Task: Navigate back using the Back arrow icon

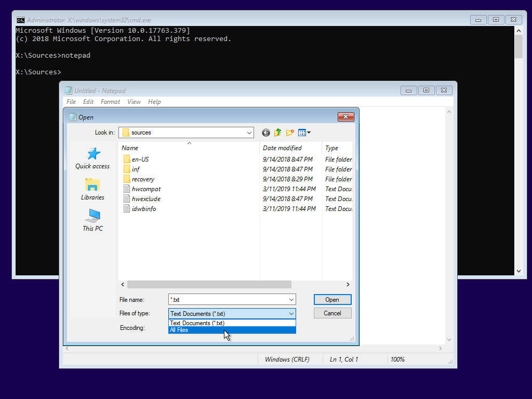Action: point(265,132)
